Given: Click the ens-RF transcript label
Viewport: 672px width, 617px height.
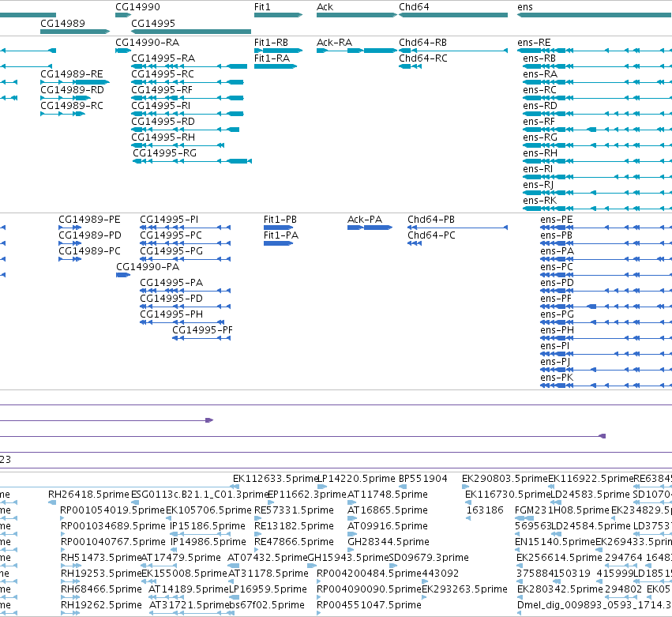Looking at the screenshot, I should (x=539, y=122).
